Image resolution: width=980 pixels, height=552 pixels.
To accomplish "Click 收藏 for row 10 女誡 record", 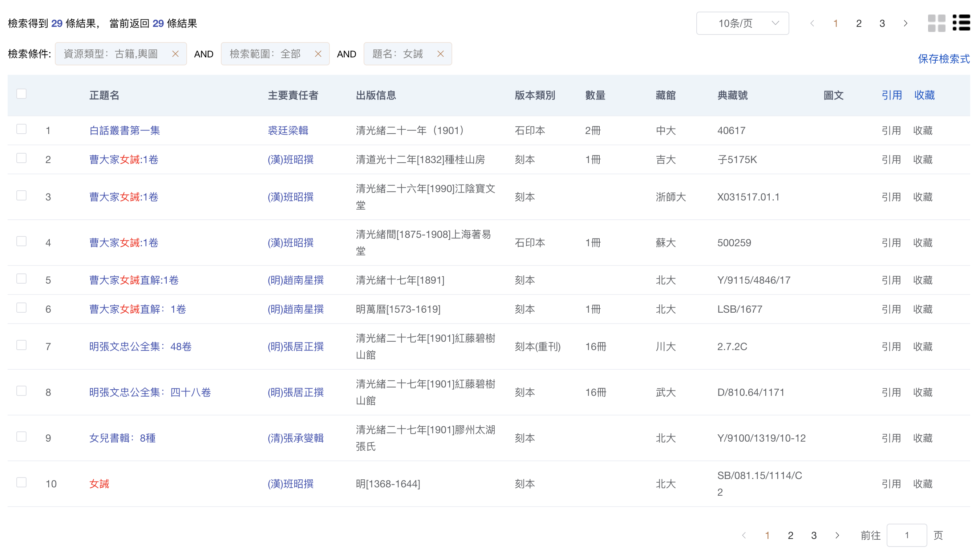I will (923, 483).
